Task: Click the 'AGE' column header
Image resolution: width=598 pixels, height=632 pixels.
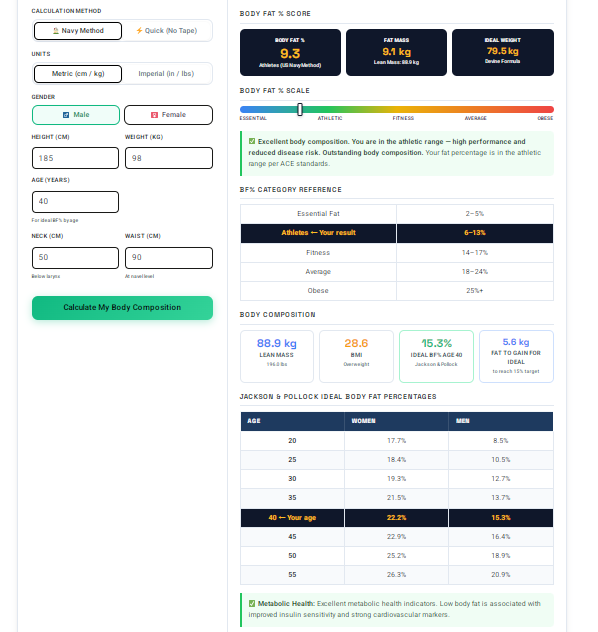Action: [x=293, y=421]
